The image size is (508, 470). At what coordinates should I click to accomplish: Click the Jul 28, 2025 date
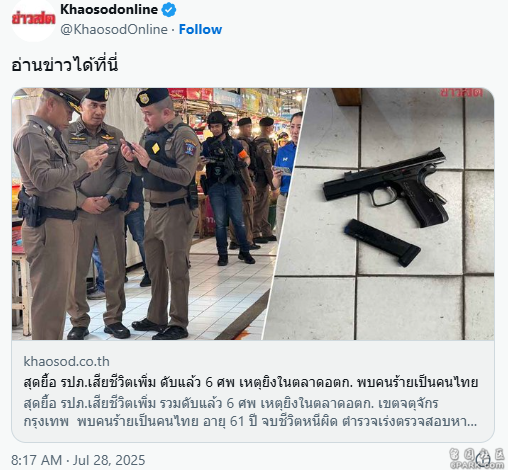(109, 460)
